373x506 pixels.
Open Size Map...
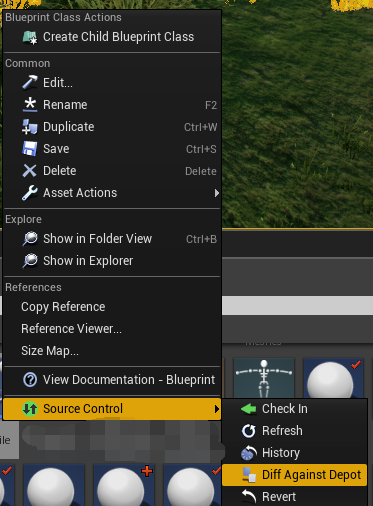point(112,351)
